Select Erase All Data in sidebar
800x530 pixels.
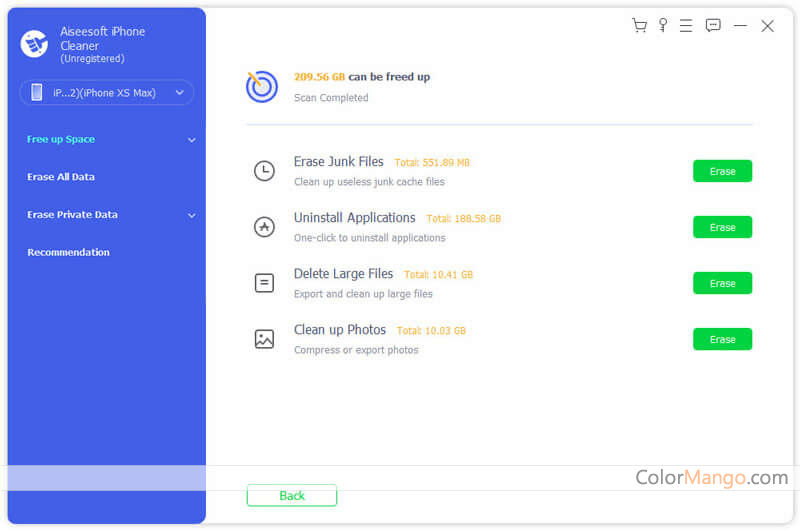[x=61, y=177]
